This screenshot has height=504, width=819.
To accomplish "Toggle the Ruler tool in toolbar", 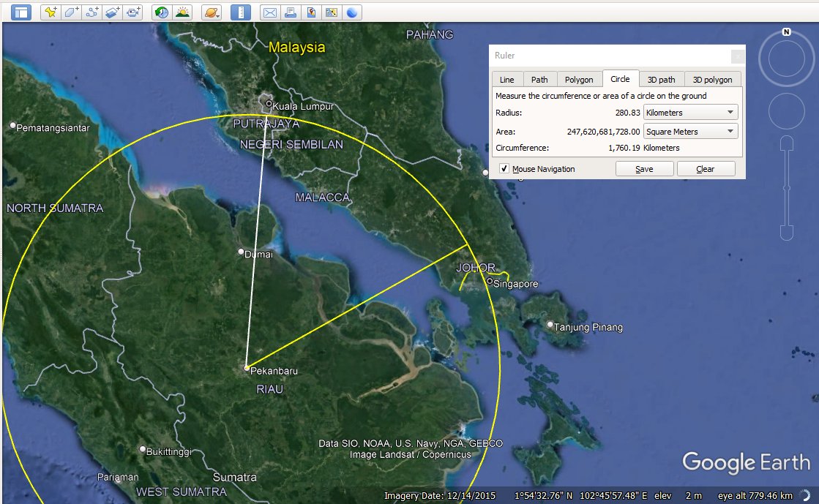I will [x=241, y=12].
